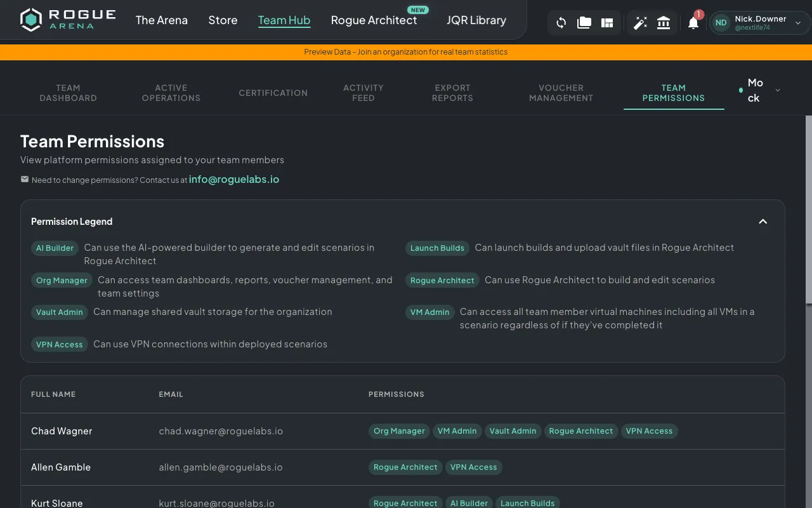
Task: Collapse the Permission Legend panel
Action: tap(763, 222)
